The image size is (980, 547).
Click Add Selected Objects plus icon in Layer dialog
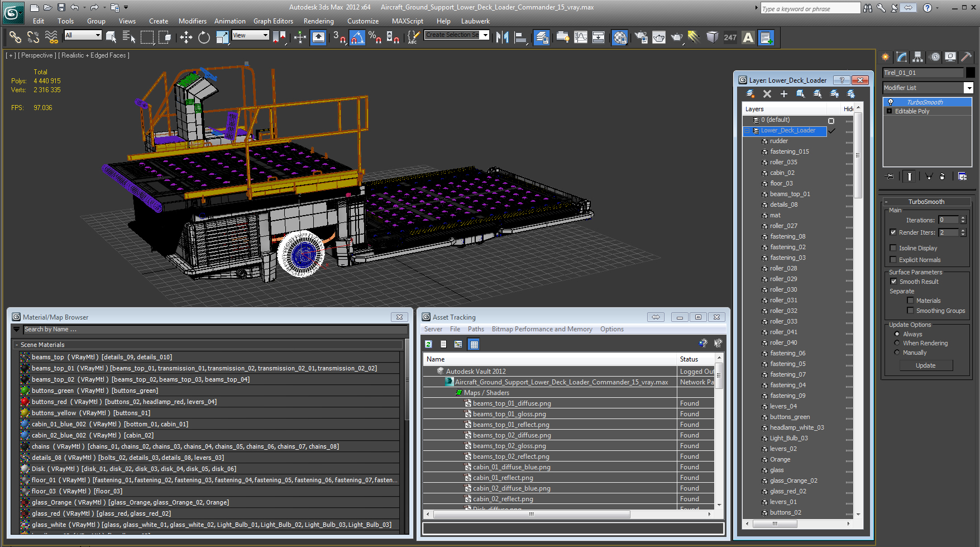(784, 94)
